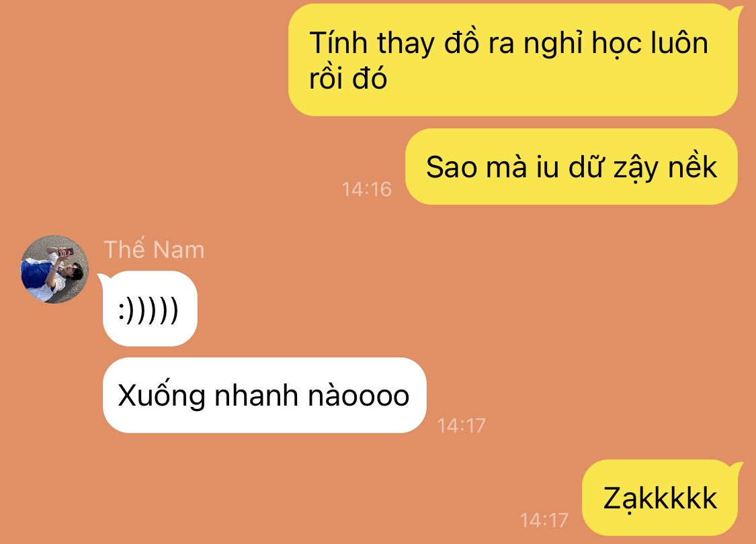The image size is (756, 544).
Task: Select the "Xuống nhanh nàoooo" message bubble
Action: 264,395
